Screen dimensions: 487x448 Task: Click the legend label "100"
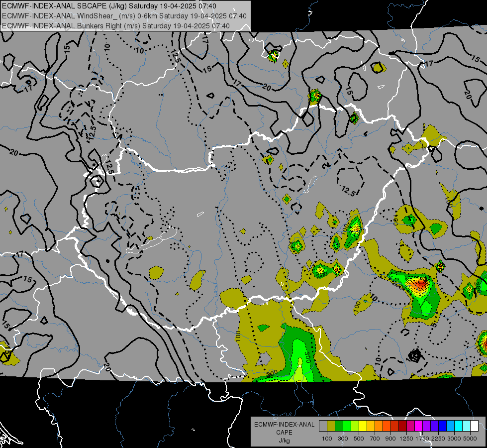327,439
